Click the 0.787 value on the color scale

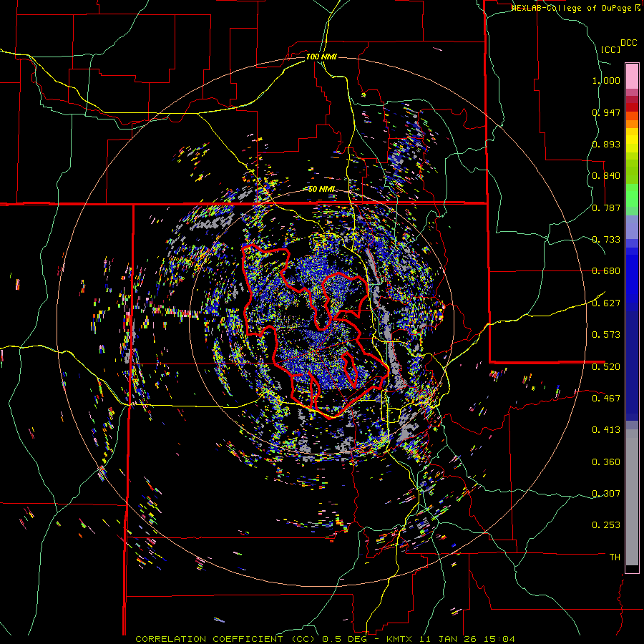[606, 208]
